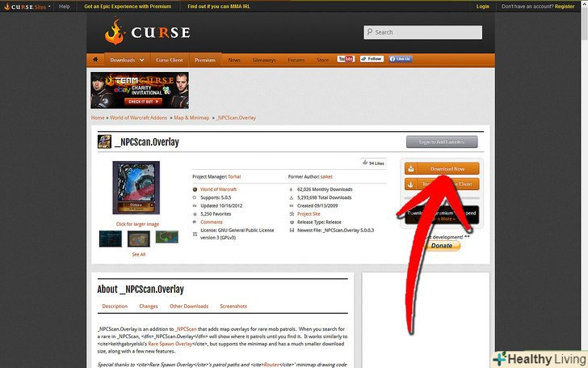Open the second small screenshot thumbnail
Viewport: 588px width, 368px height.
[139, 239]
